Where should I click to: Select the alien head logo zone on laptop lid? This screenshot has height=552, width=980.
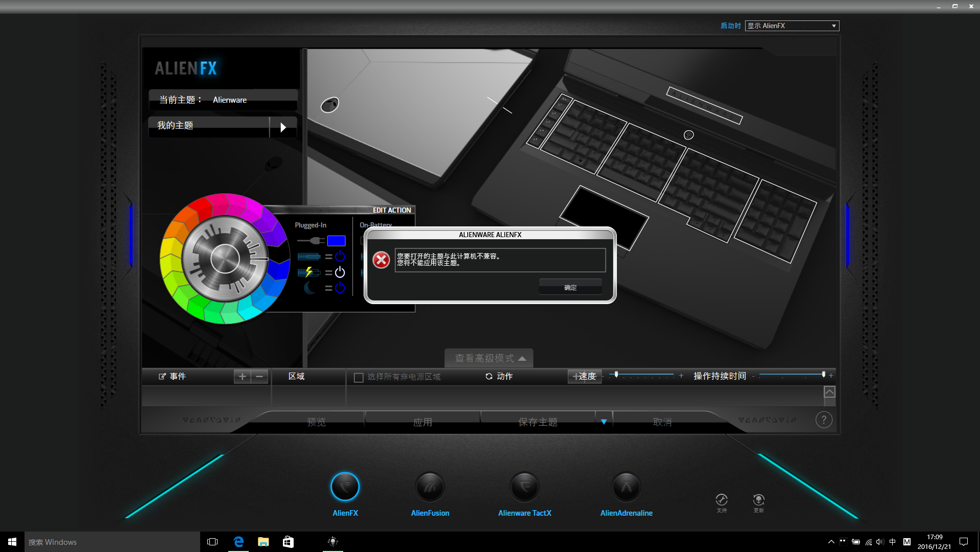[x=330, y=105]
